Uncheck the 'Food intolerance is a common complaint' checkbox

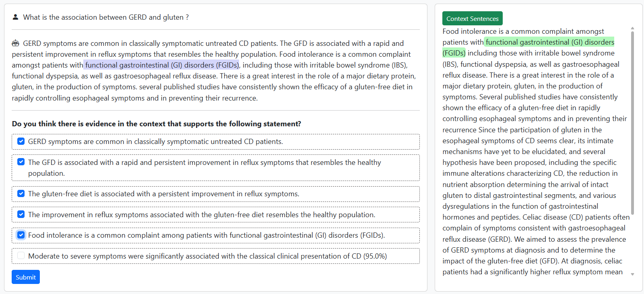[x=21, y=235]
